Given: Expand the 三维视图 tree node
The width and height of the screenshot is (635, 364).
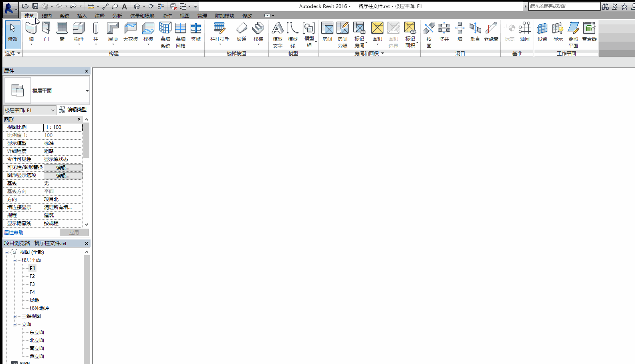Looking at the screenshot, I should pyautogui.click(x=14, y=316).
